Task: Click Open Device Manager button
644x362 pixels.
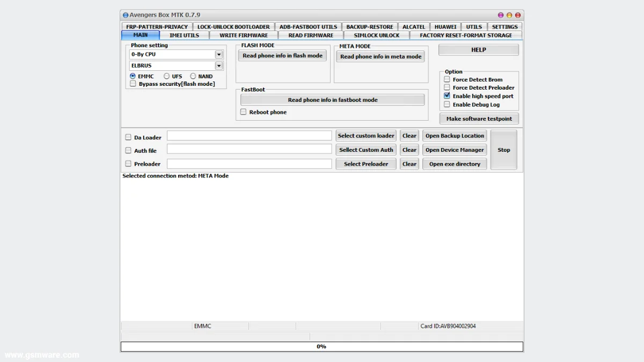Action: tap(455, 150)
